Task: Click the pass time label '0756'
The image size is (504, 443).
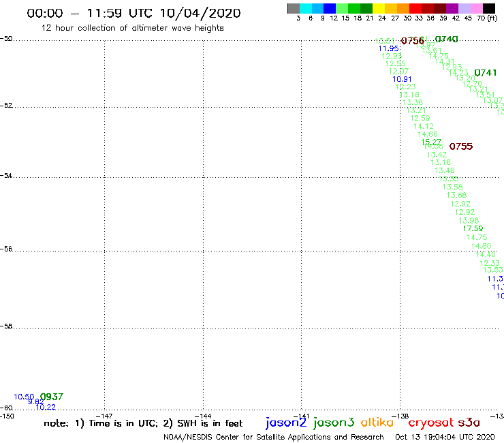Action: (413, 41)
